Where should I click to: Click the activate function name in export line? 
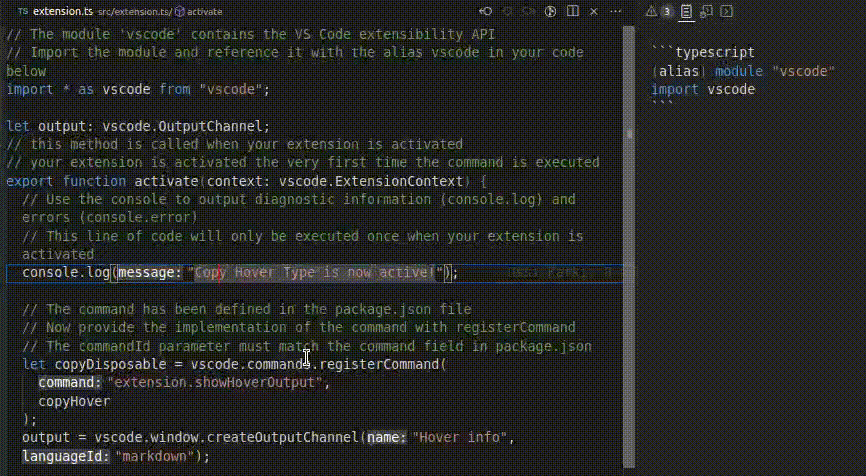tap(166, 181)
